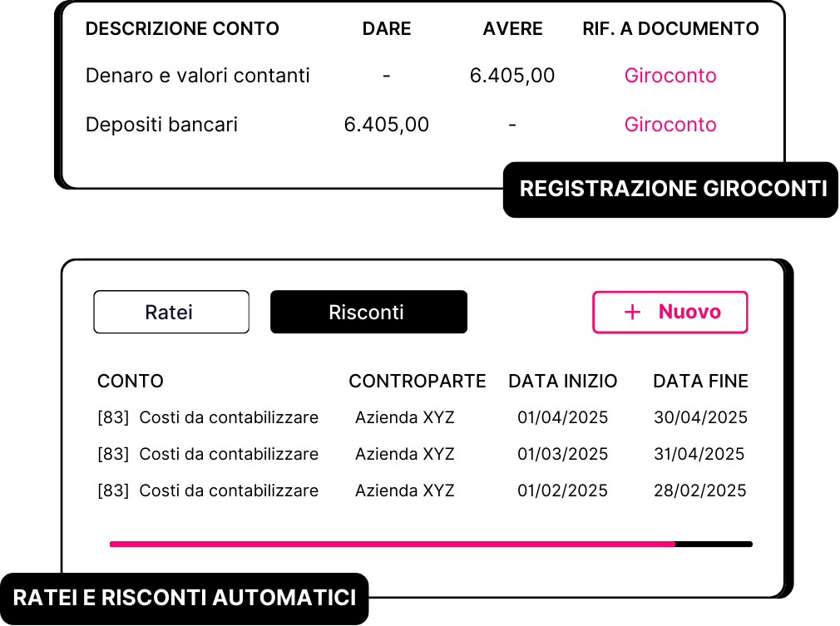Open Giroconto link for Denaro e valori contanti
Viewport: 840px width, 626px height.
pos(670,76)
